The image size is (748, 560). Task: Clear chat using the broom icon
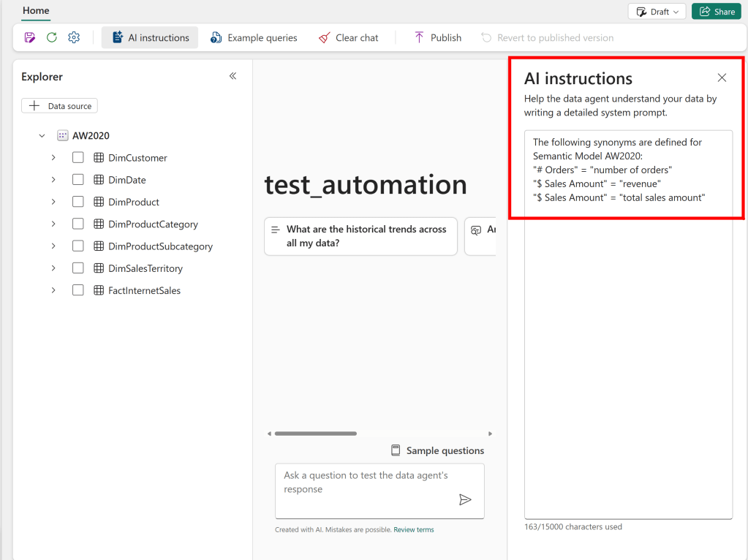pyautogui.click(x=348, y=38)
